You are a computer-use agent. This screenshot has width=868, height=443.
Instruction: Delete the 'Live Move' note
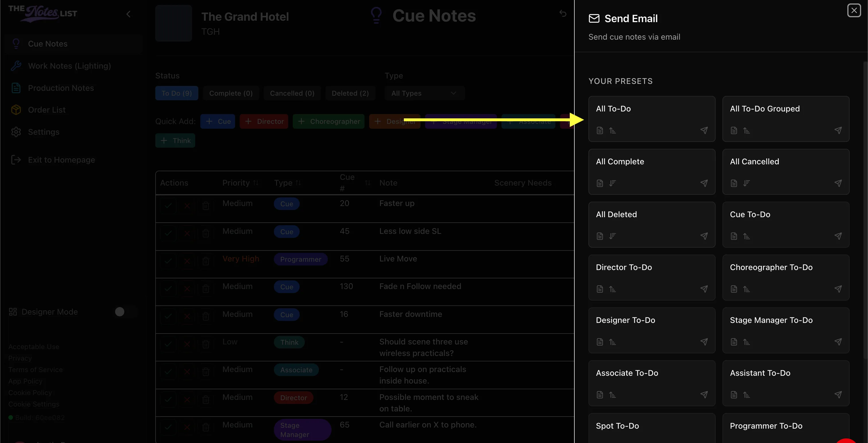(206, 261)
